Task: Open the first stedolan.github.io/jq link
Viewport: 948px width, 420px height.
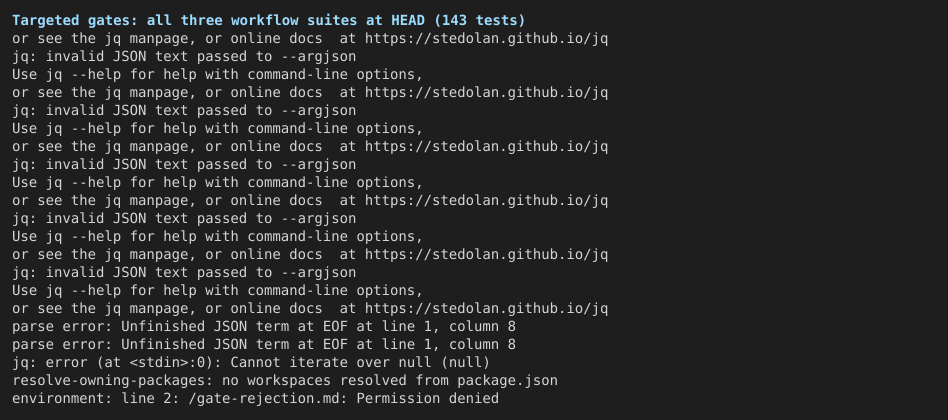Action: point(486,39)
